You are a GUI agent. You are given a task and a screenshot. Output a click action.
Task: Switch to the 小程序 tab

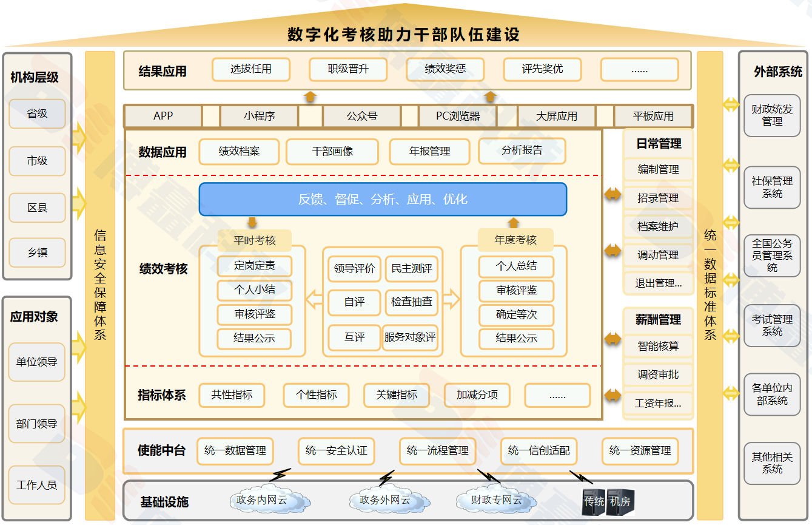pyautogui.click(x=259, y=116)
